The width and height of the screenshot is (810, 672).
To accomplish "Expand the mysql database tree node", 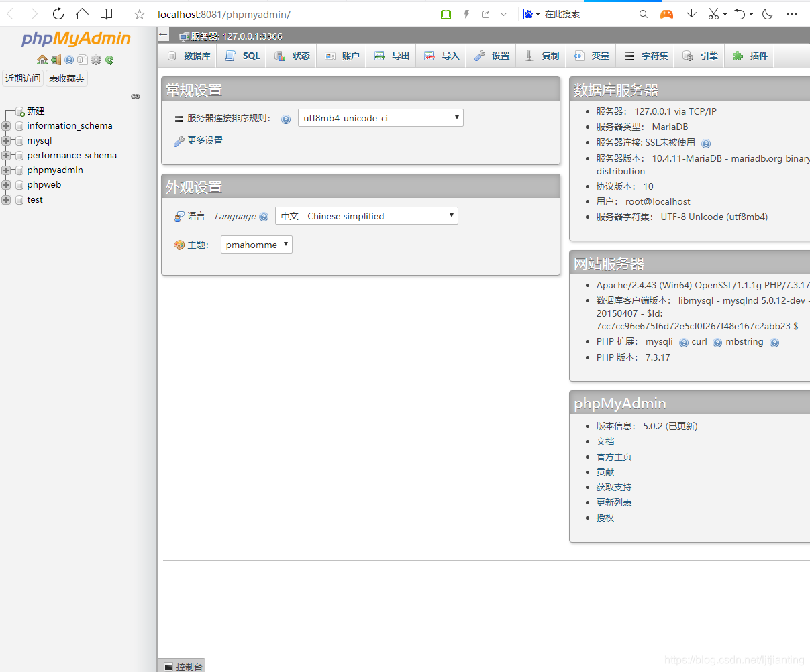I will point(6,141).
